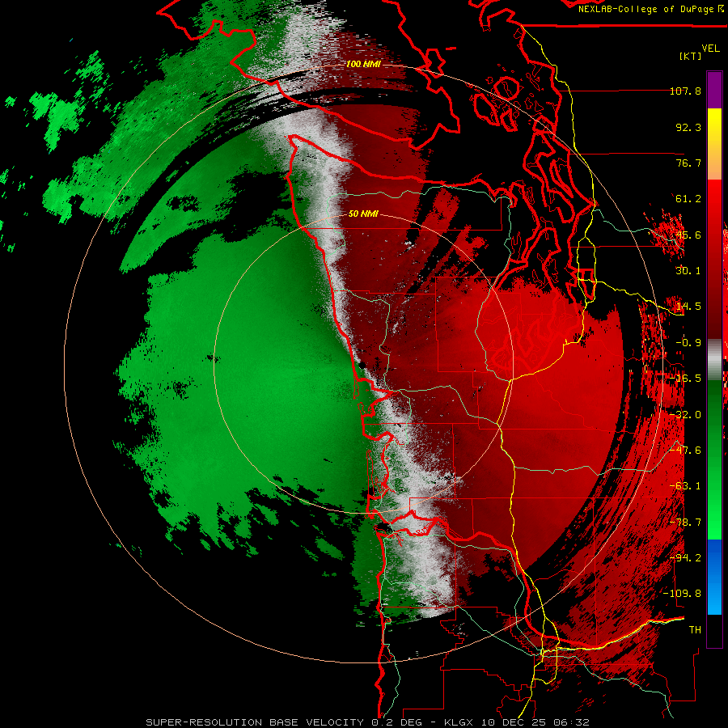The height and width of the screenshot is (728, 728).
Task: Click the -63.1 legend value
Action: 685,486
